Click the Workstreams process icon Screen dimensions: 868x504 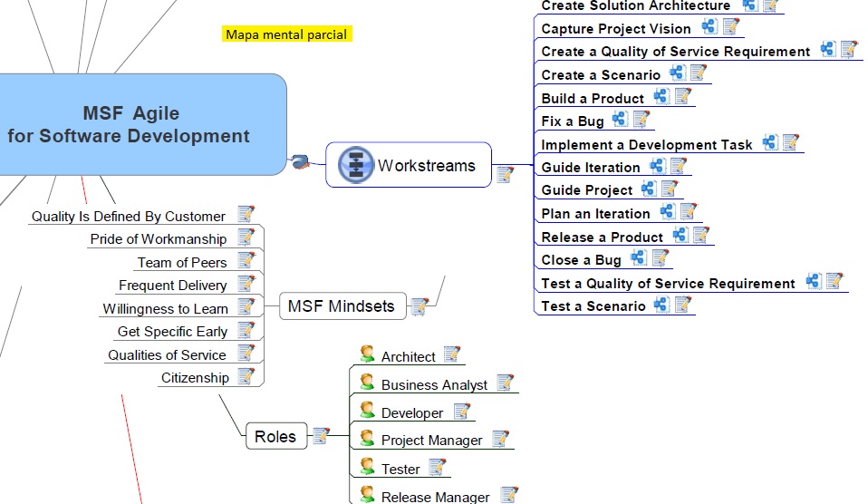point(355,165)
